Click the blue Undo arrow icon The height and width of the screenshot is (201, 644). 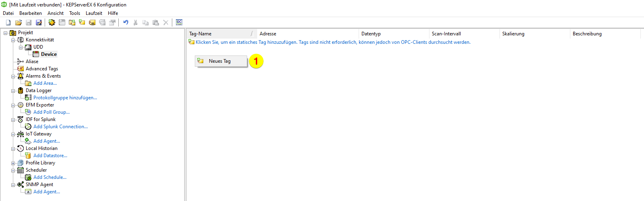click(126, 23)
